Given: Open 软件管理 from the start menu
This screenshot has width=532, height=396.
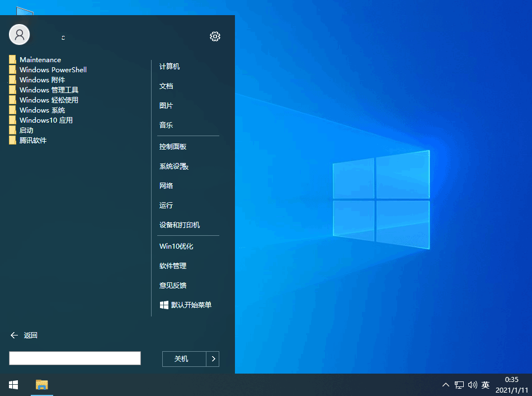Looking at the screenshot, I should 173,266.
